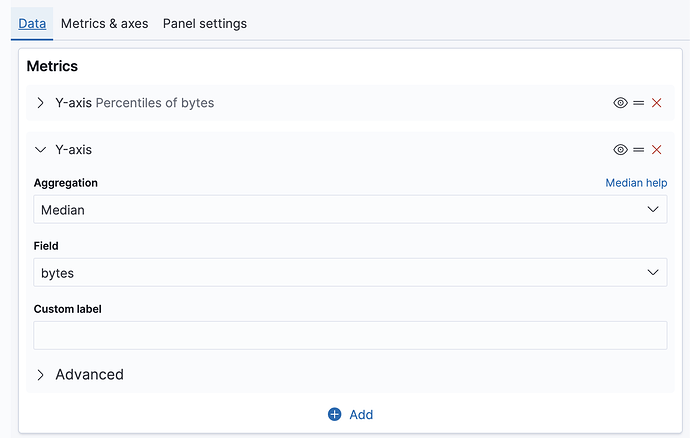Click the drag handle of Median Y-axis
690x438 pixels.
(638, 150)
